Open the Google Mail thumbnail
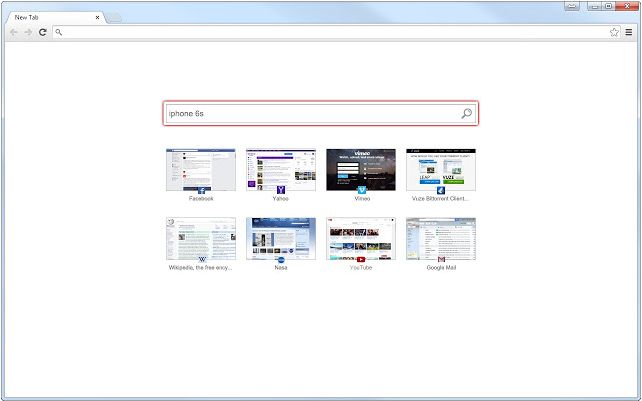The width and height of the screenshot is (642, 401). pyautogui.click(x=441, y=238)
